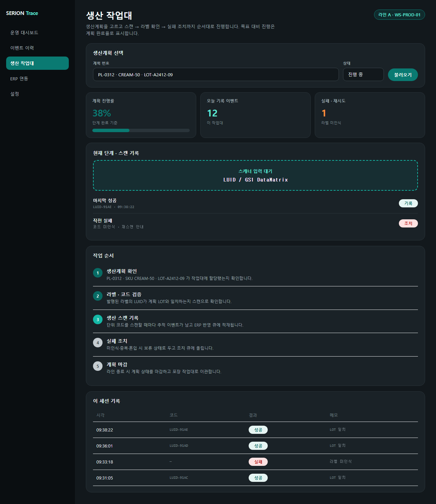Screen dimensions: 436x504
Task: Click step 1 circle for 생산계획 확인
Action: (x=98, y=273)
